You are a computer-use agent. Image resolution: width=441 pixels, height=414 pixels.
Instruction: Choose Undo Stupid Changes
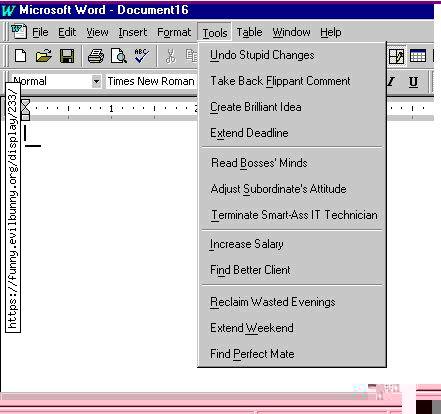pos(292,55)
